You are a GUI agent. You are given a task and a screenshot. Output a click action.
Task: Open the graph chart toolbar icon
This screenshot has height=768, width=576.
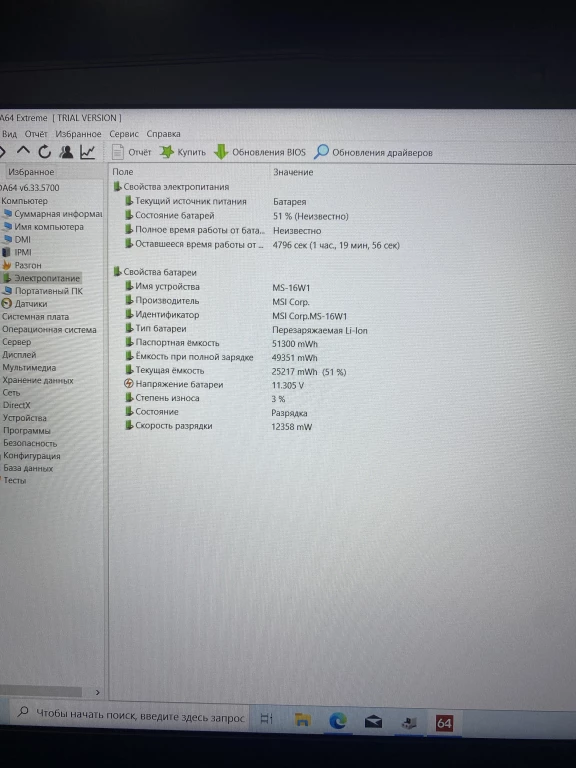tap(88, 152)
